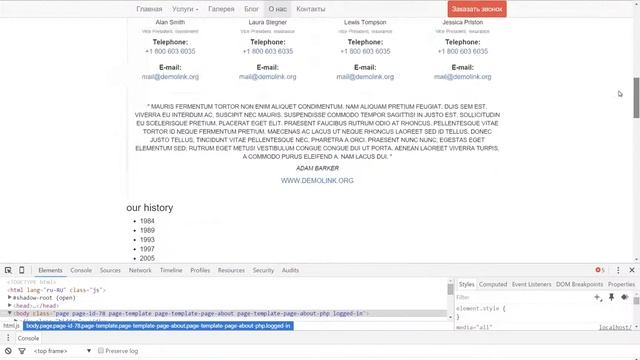
Task: Click Jessica Priston's email link
Action: tap(462, 77)
